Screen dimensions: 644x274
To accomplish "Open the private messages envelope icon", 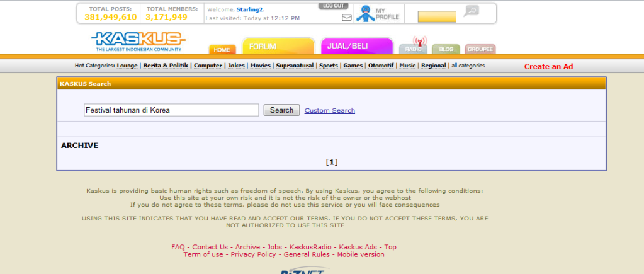I will coord(347,18).
